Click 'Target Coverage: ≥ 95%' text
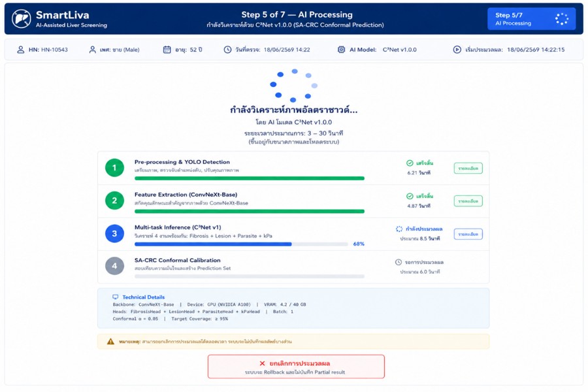The height and width of the screenshot is (392, 588). tap(199, 319)
